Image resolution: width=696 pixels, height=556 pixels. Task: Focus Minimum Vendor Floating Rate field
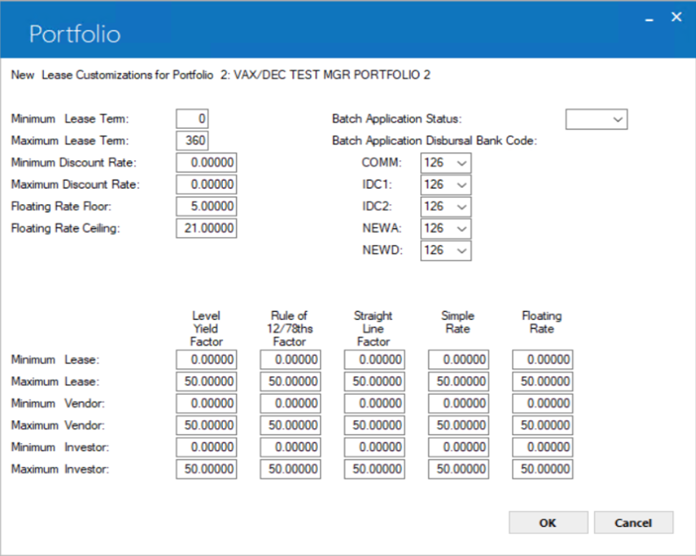point(542,403)
